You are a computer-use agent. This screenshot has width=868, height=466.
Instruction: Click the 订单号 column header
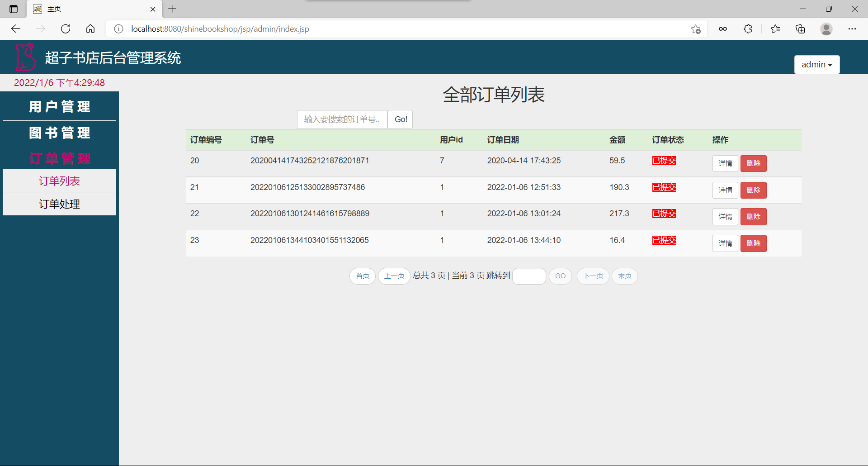(x=262, y=140)
